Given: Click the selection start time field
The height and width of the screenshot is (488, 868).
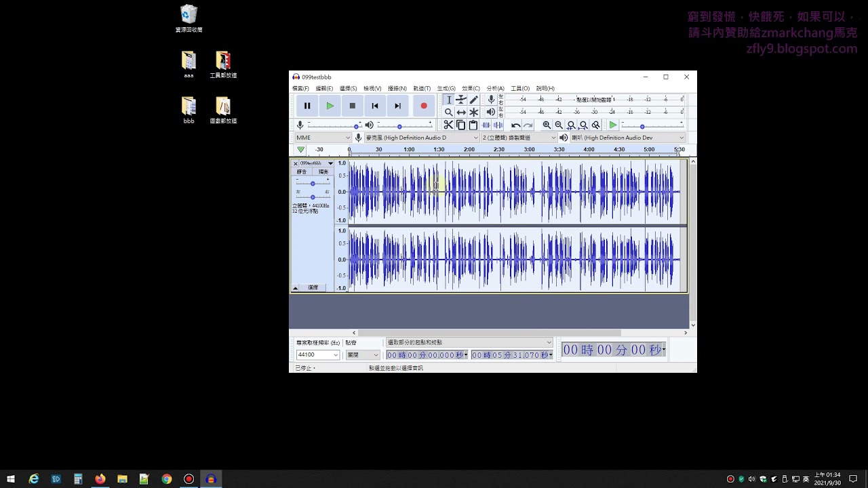Looking at the screenshot, I should point(427,355).
